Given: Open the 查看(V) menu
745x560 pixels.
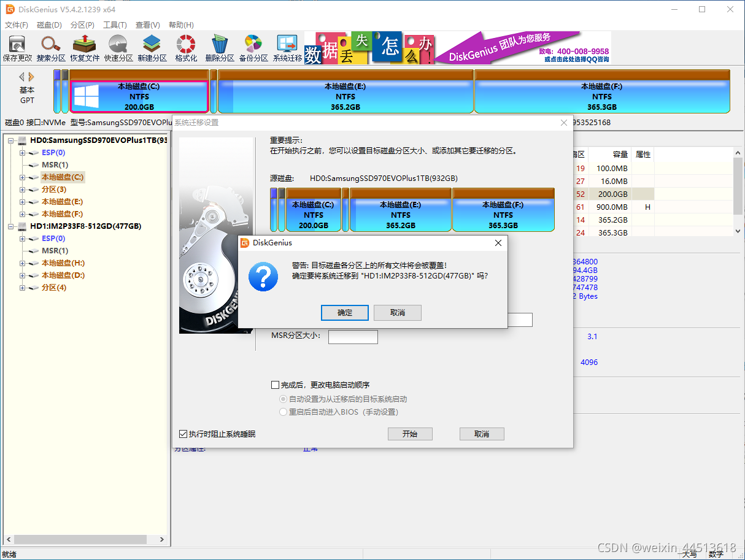Looking at the screenshot, I should coord(147,25).
